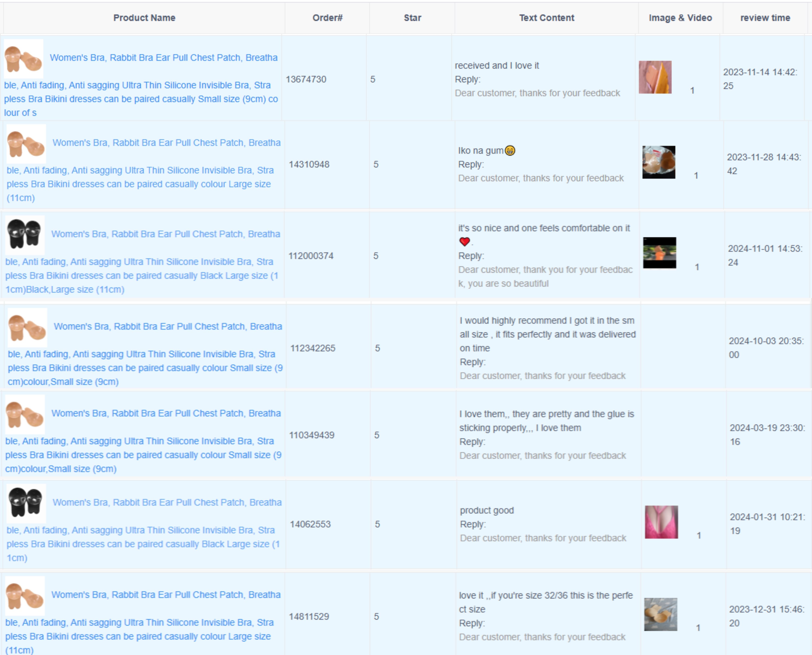This screenshot has height=655, width=812.
Task: Open review photo for order 14811529
Action: click(x=660, y=614)
